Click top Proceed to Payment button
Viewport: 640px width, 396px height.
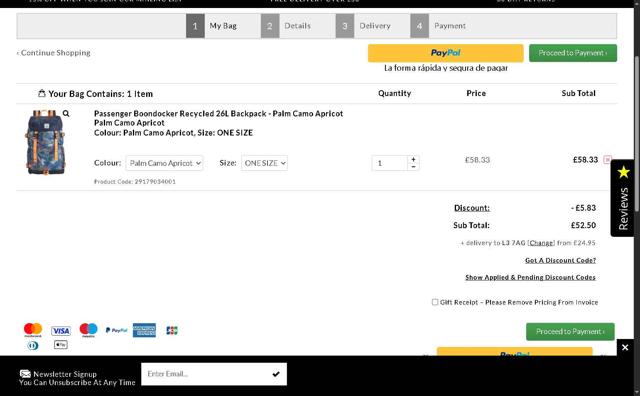click(573, 53)
